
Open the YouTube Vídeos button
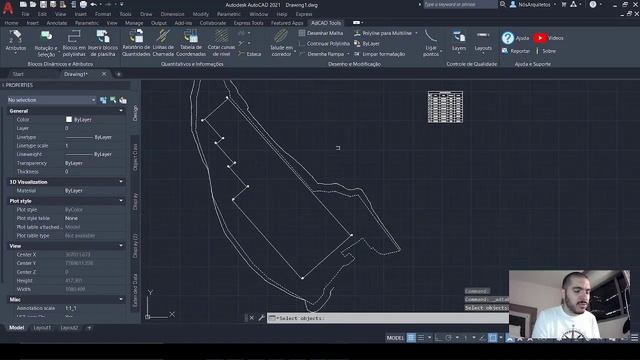548,38
